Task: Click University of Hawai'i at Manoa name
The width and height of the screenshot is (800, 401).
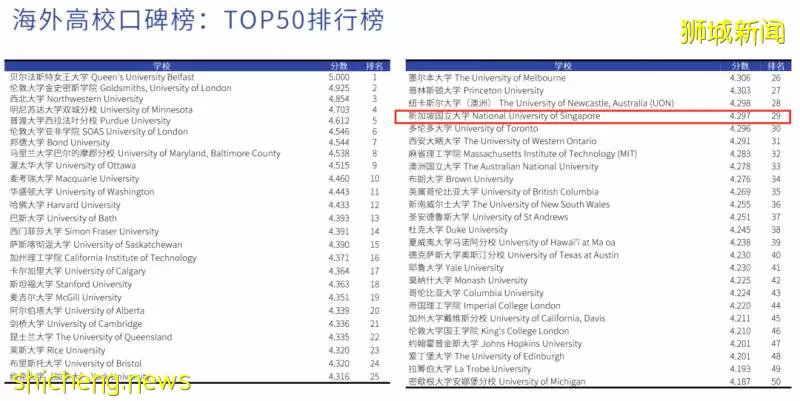Action: coord(512,243)
